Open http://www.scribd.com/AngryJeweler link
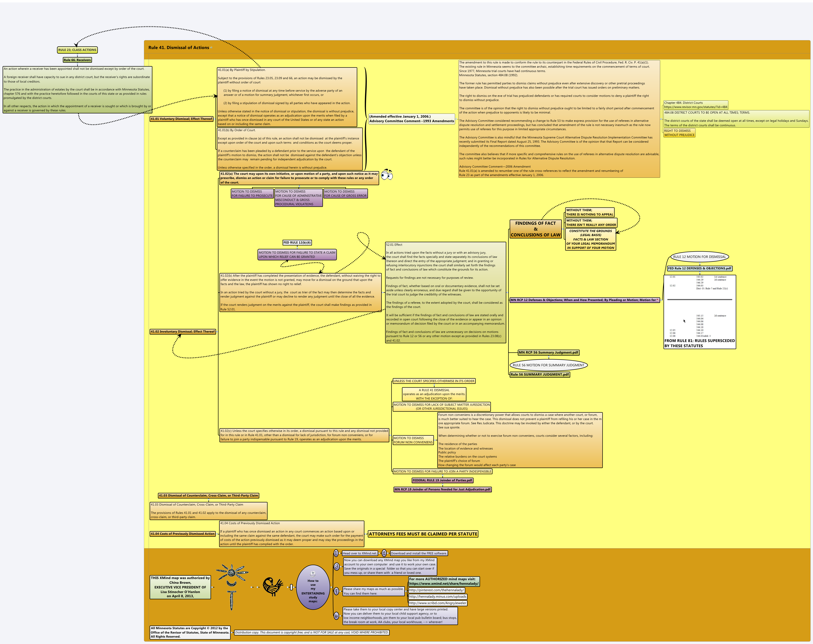 tap(438, 603)
